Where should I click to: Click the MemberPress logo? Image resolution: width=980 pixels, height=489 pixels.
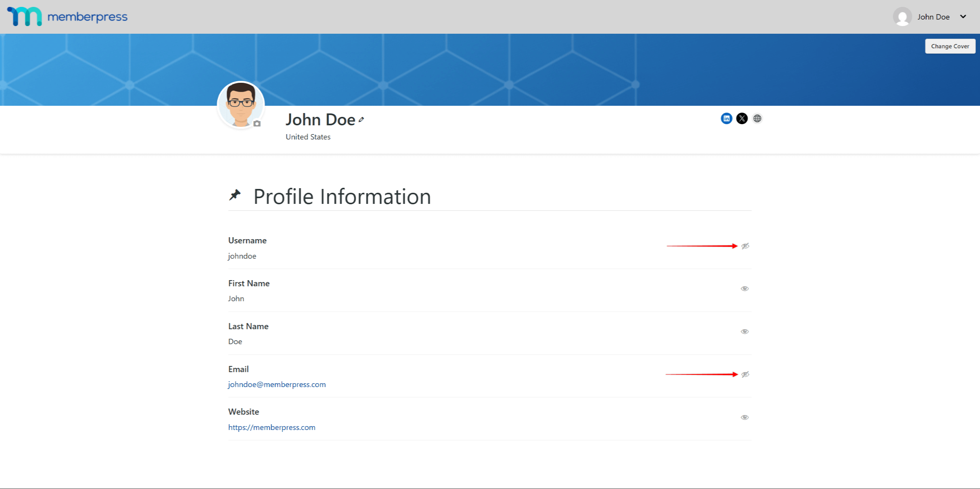point(67,16)
